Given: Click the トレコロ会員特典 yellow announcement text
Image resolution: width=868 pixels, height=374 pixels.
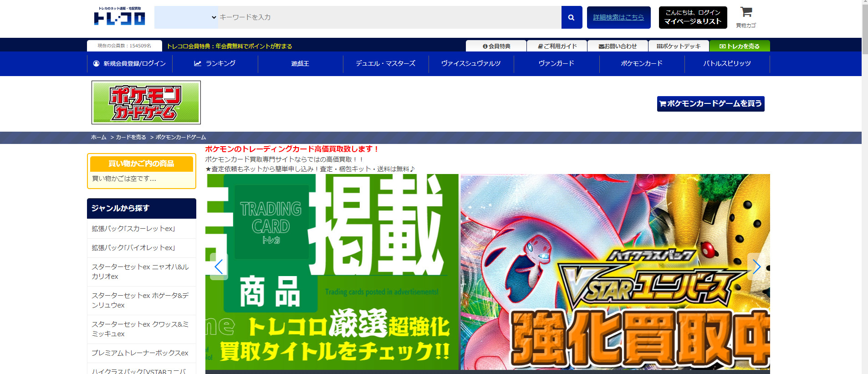Looking at the screenshot, I should tap(230, 46).
